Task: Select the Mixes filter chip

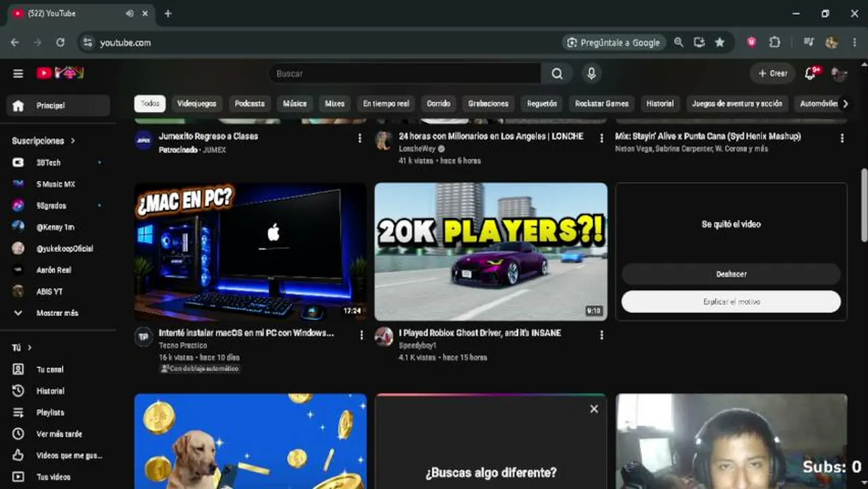Action: [335, 103]
